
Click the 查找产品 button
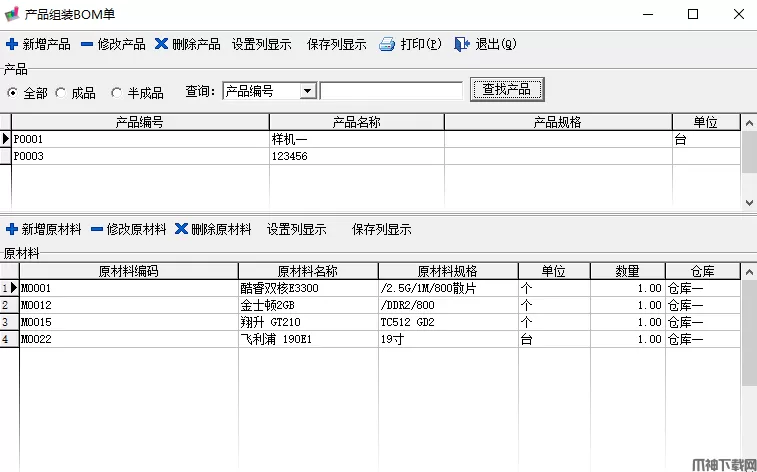click(507, 89)
